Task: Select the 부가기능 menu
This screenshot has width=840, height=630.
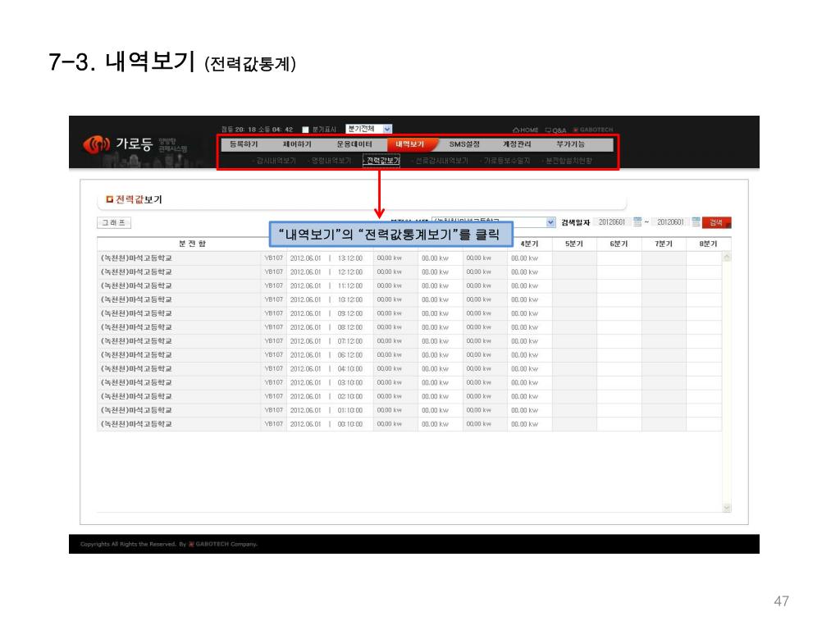Action: click(570, 144)
